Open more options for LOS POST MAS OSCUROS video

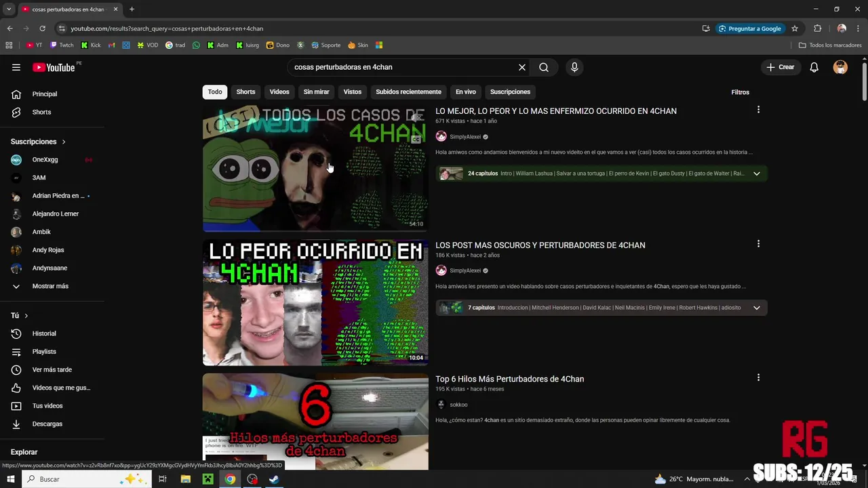coord(758,244)
